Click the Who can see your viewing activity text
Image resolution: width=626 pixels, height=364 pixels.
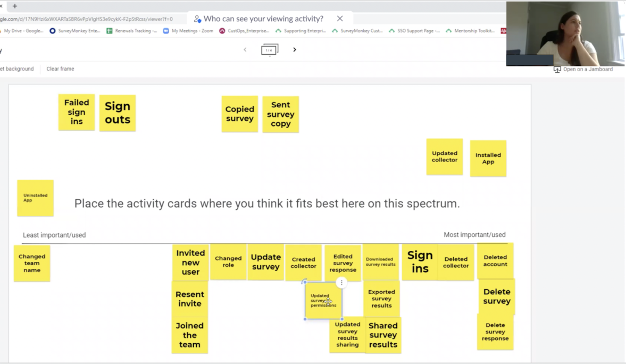click(x=263, y=19)
